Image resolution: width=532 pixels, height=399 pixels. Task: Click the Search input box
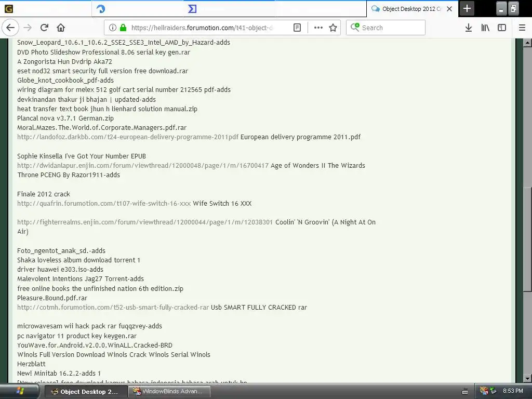386,28
